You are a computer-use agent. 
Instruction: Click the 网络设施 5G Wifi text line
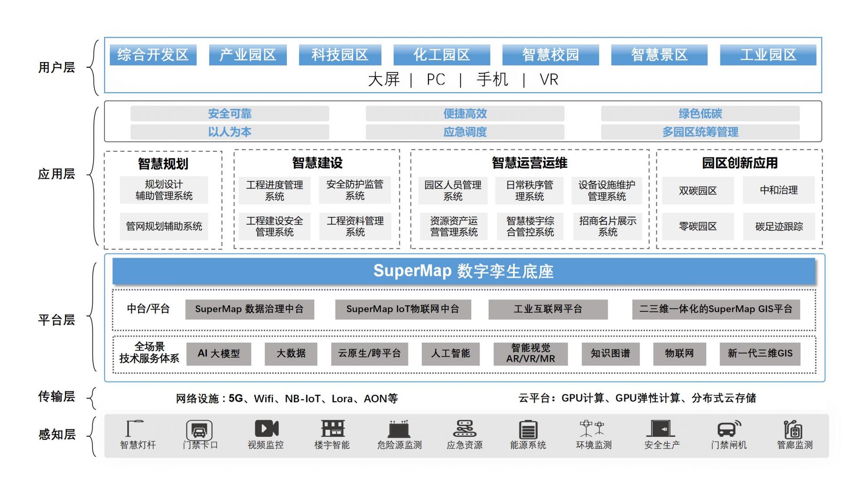coord(287,399)
